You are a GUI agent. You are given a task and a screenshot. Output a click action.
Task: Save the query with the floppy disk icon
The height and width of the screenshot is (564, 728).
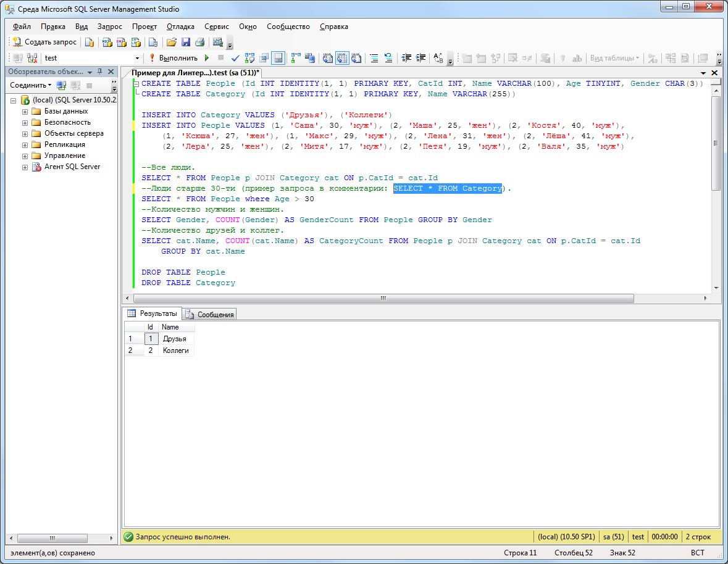point(186,42)
